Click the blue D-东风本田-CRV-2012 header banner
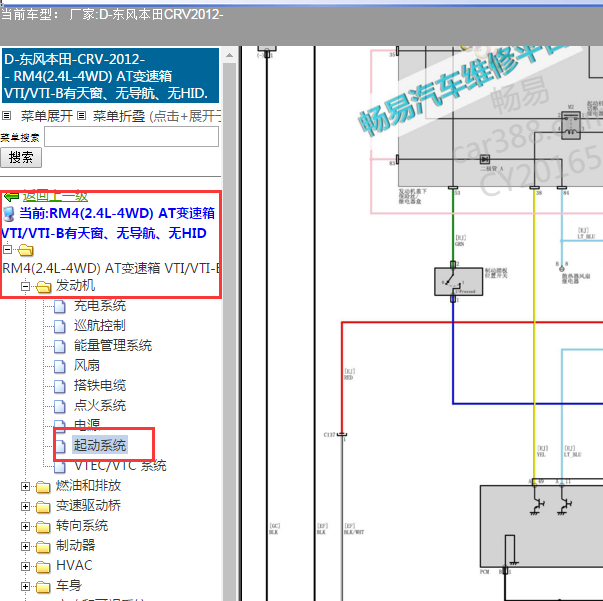 (x=110, y=76)
